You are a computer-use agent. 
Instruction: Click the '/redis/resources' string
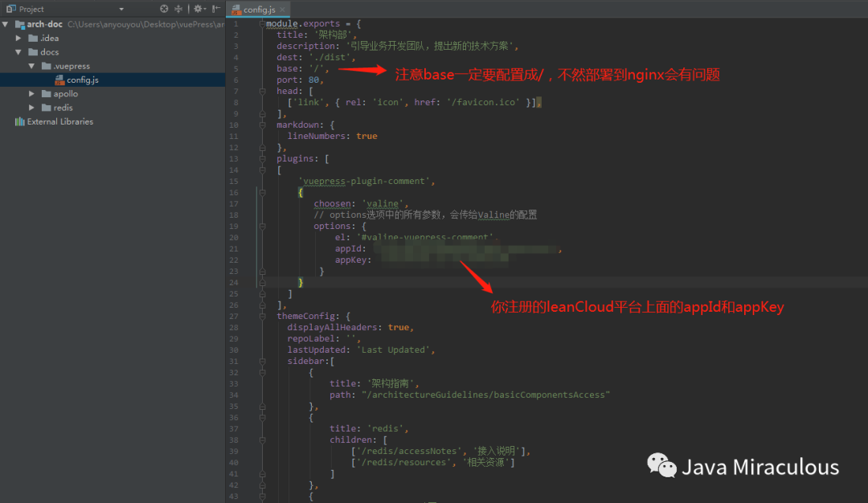pos(403,463)
